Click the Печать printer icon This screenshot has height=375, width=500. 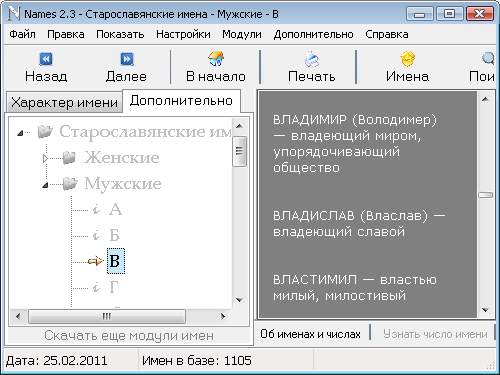312,59
